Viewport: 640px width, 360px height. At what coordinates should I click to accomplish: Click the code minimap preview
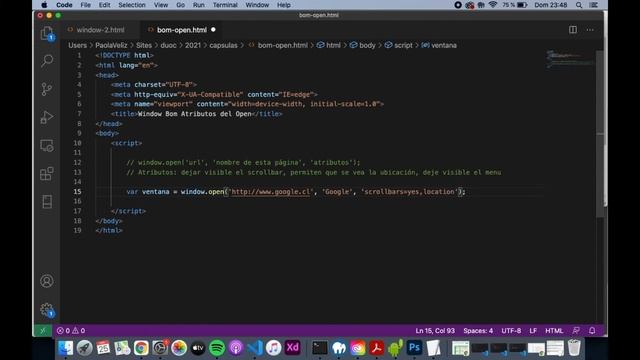(x=570, y=60)
